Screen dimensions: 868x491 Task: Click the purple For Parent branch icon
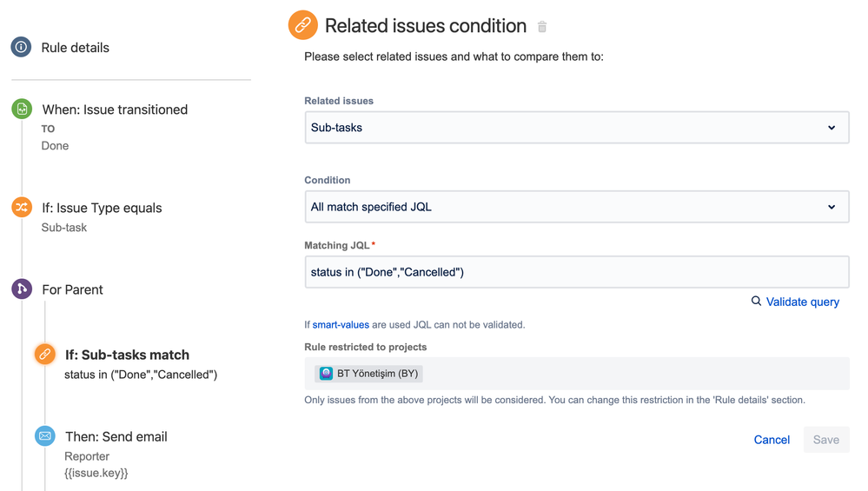tap(22, 289)
